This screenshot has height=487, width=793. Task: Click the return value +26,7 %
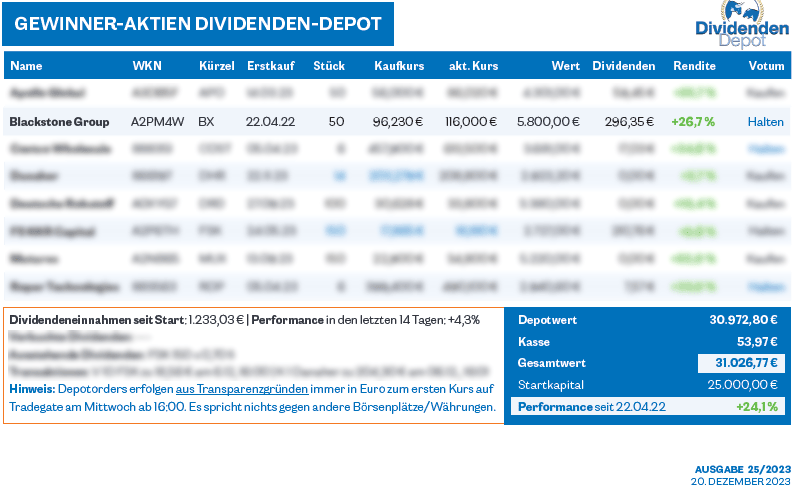[693, 122]
